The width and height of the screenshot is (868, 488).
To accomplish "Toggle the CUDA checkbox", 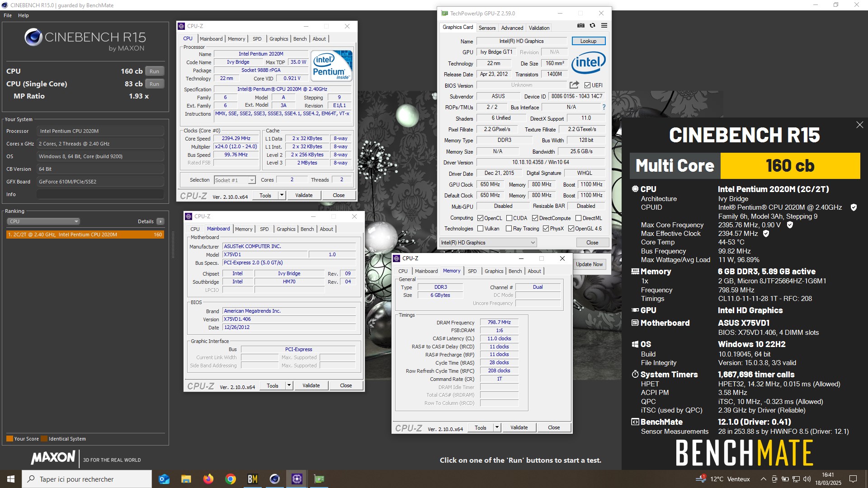I will point(509,218).
